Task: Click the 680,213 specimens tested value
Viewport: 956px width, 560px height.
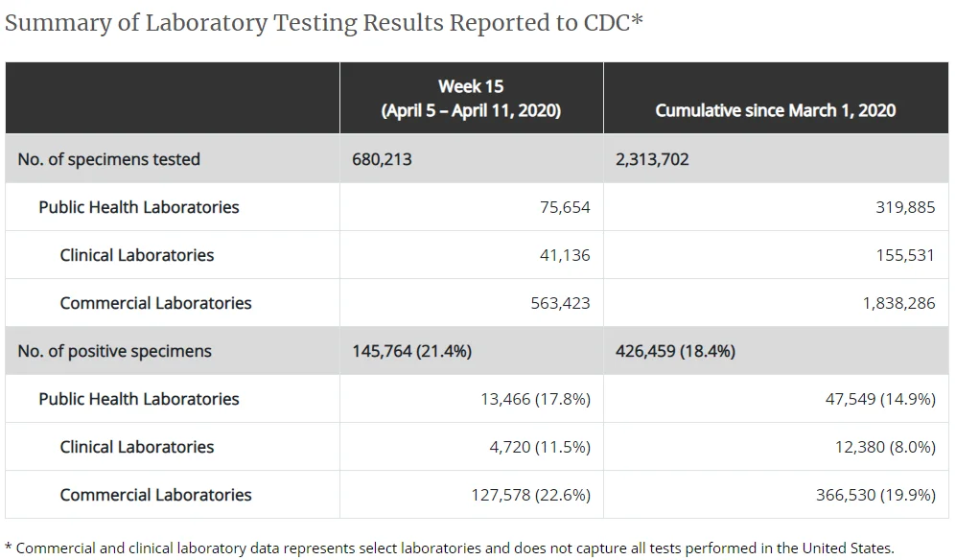Action: [x=382, y=159]
